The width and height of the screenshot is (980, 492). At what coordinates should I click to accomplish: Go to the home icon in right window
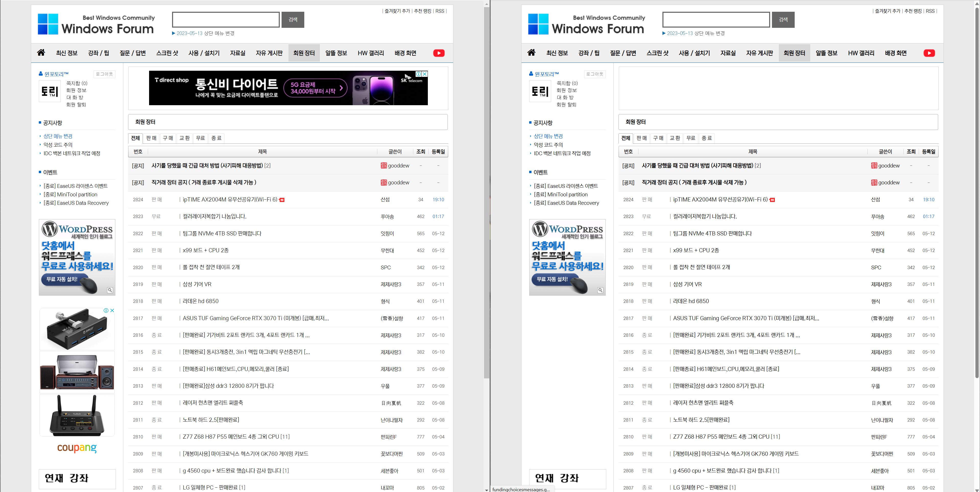tap(531, 53)
